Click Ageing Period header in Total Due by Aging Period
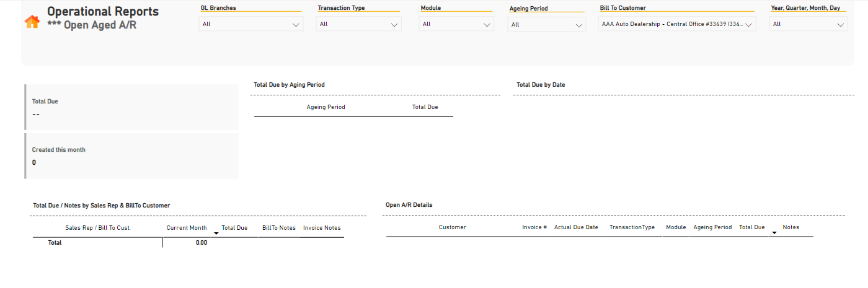Screen dimensions: 868x288 [325, 107]
